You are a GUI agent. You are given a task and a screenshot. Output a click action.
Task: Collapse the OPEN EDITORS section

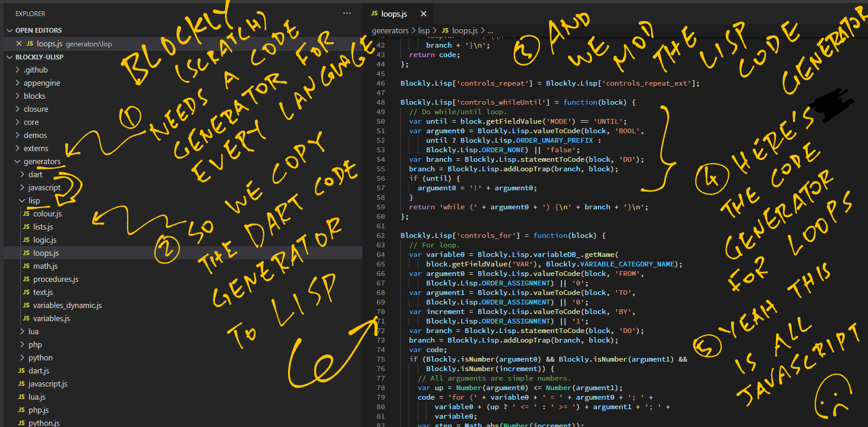(38, 30)
